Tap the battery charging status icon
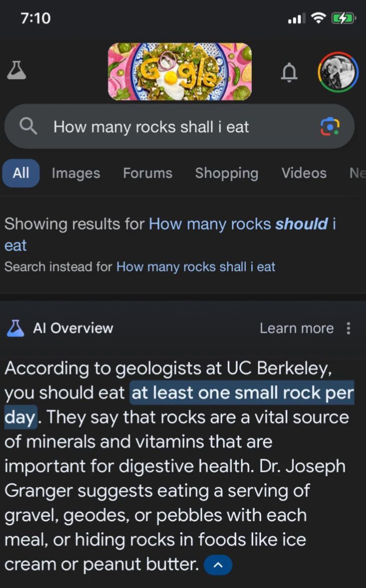 click(343, 19)
